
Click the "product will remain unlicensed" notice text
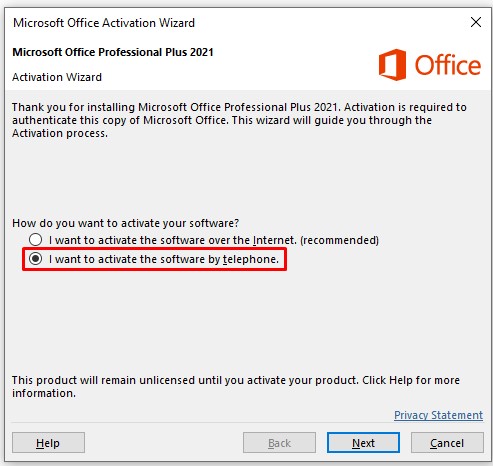236,386
